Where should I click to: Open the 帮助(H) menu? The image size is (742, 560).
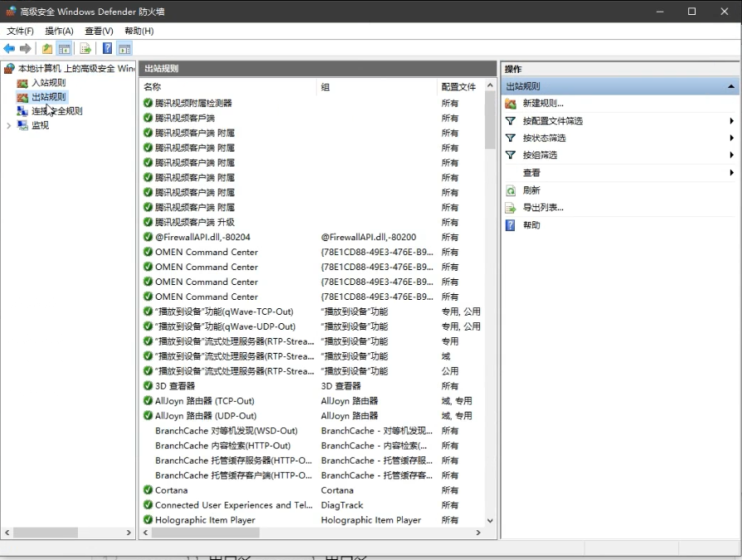138,31
